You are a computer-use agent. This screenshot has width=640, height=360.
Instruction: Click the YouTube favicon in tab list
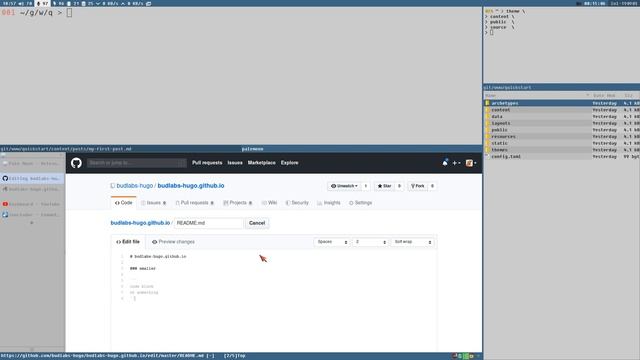(5, 204)
